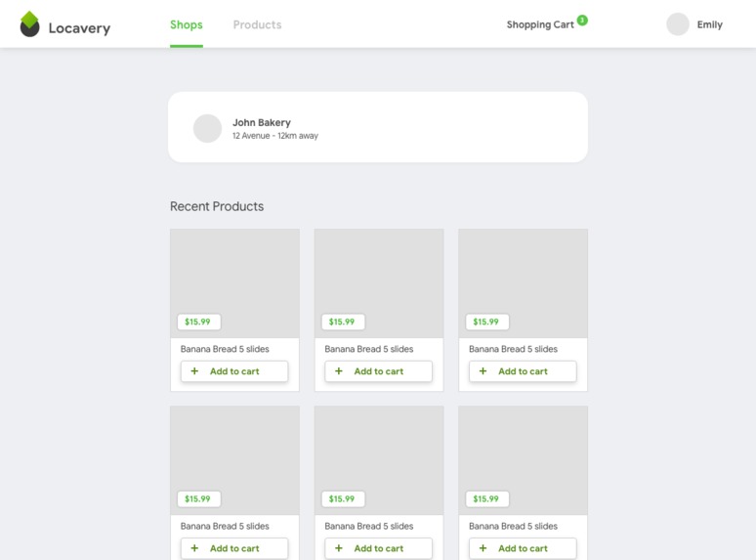Click 'Banana Bread 5 slides' title on bottom-row right card
756x560 pixels.
[x=513, y=526]
